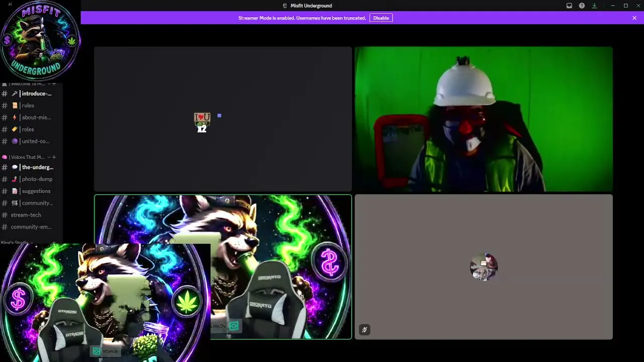Click the round avatar in gray tile
644x362 pixels.
(x=484, y=267)
